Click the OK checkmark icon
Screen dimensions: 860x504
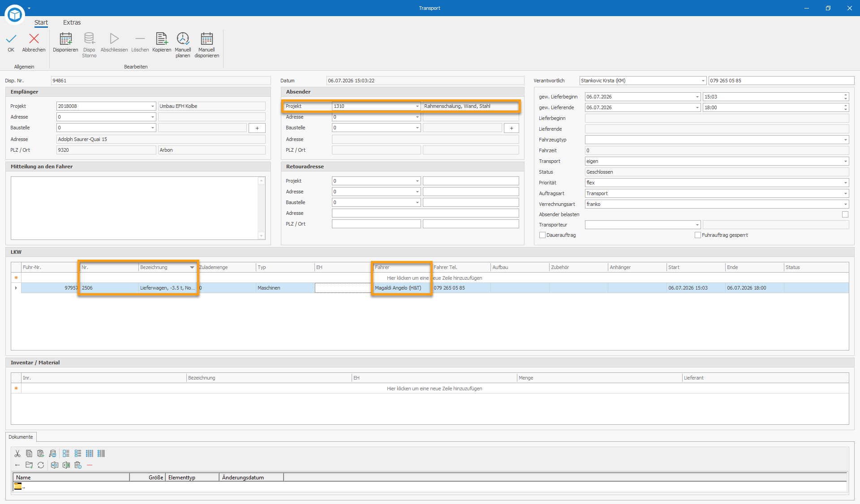[x=11, y=39]
